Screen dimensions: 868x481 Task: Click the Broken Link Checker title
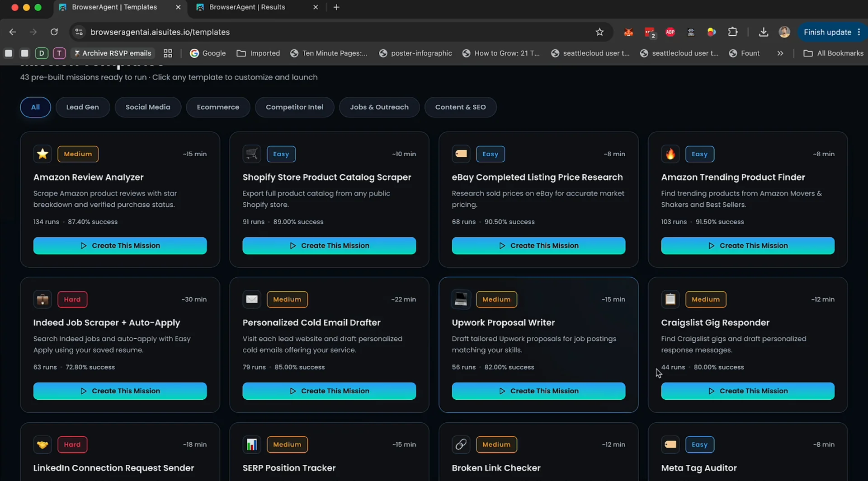click(x=496, y=468)
